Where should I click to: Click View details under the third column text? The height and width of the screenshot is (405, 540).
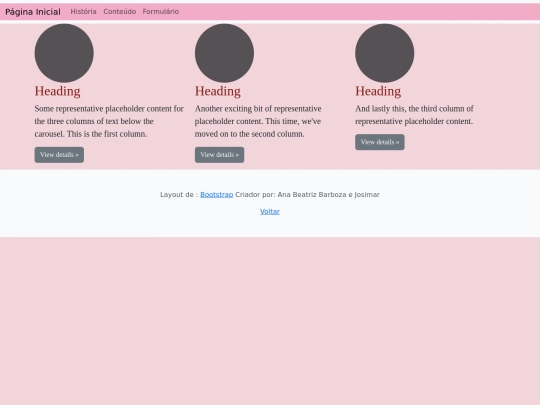[x=380, y=142]
